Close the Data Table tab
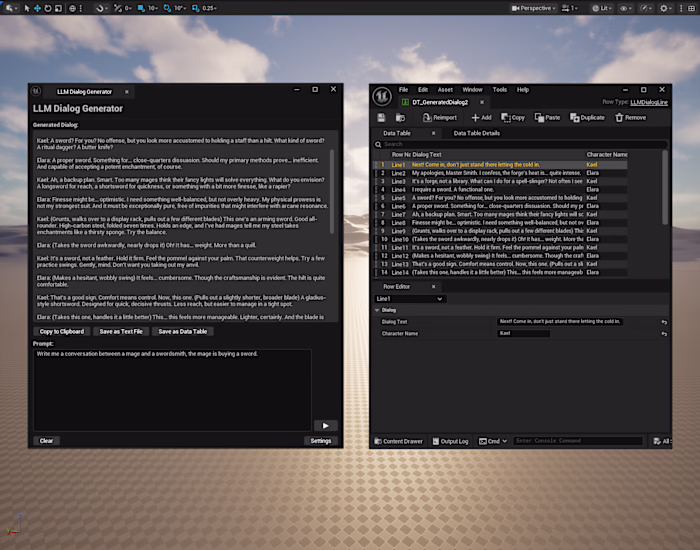700x550 pixels. pos(433,133)
